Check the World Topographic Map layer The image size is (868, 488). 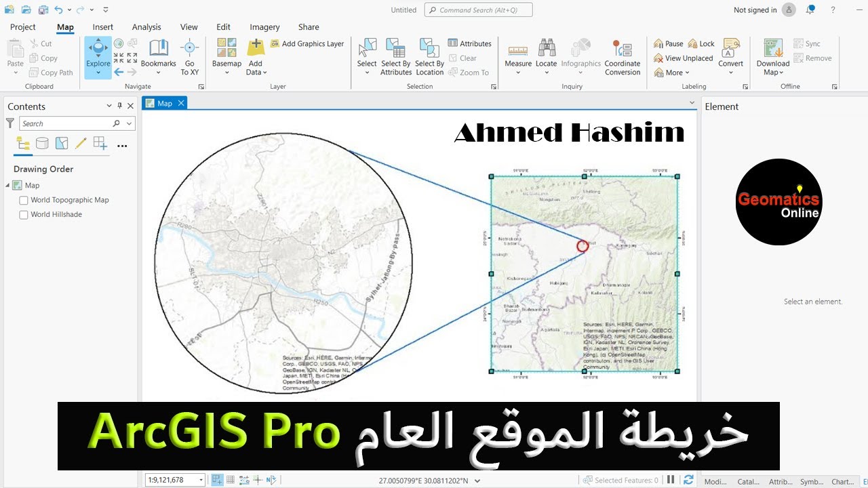[24, 201]
